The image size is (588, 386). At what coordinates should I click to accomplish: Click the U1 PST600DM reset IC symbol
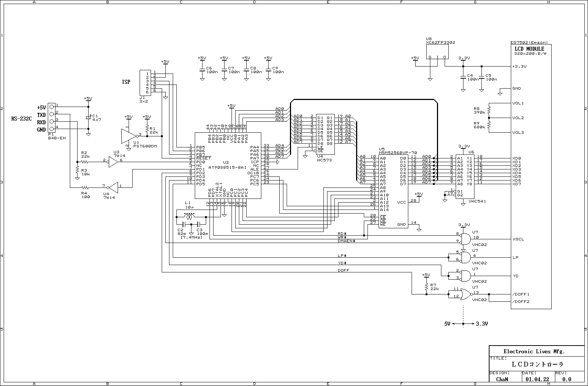tap(127, 136)
